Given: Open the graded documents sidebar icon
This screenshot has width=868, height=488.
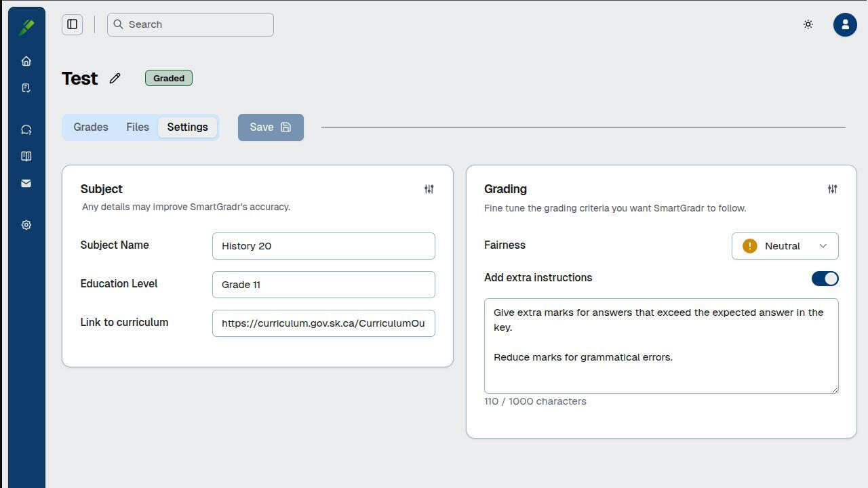Looking at the screenshot, I should [x=26, y=88].
